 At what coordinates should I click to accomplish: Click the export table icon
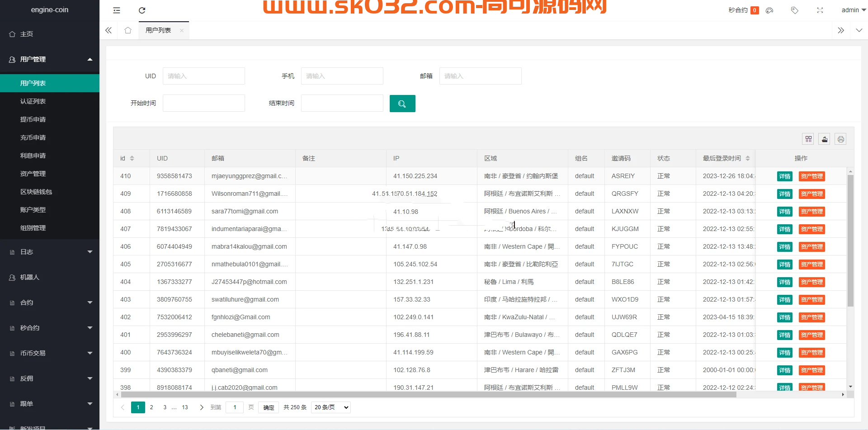pos(825,139)
